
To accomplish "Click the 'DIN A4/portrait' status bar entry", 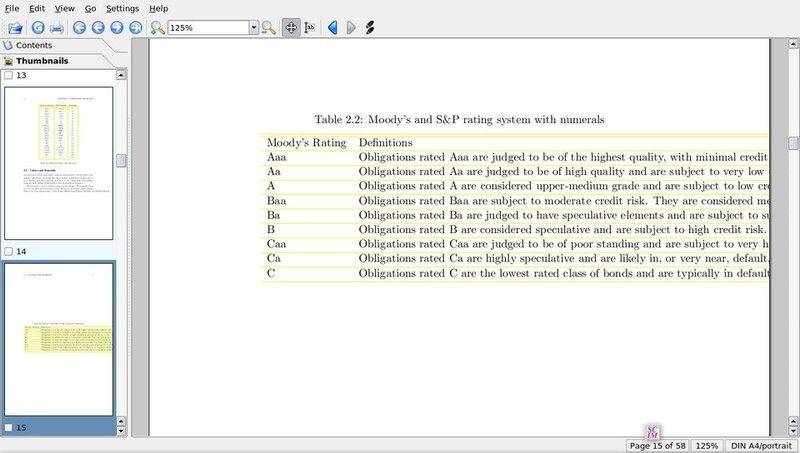I will (x=761, y=446).
